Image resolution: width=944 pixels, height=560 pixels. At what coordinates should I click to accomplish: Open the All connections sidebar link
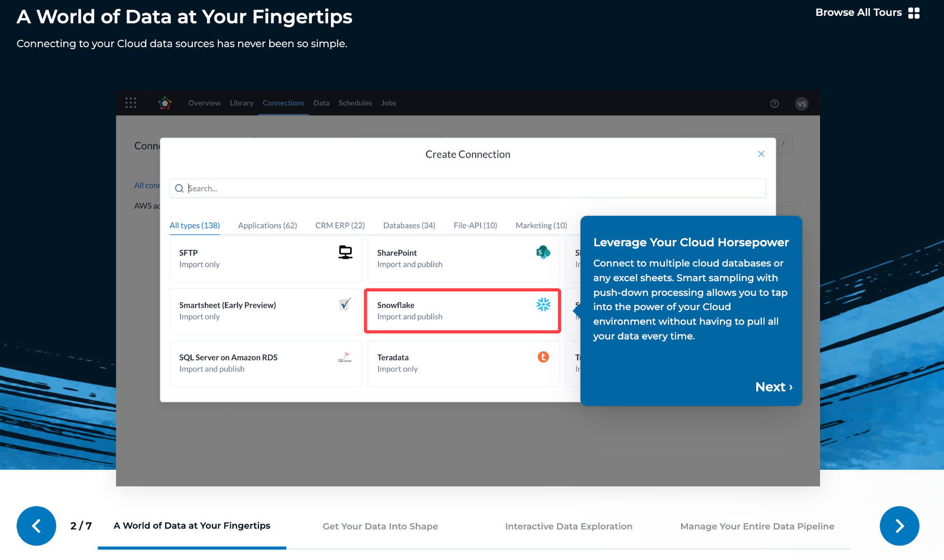tap(148, 185)
